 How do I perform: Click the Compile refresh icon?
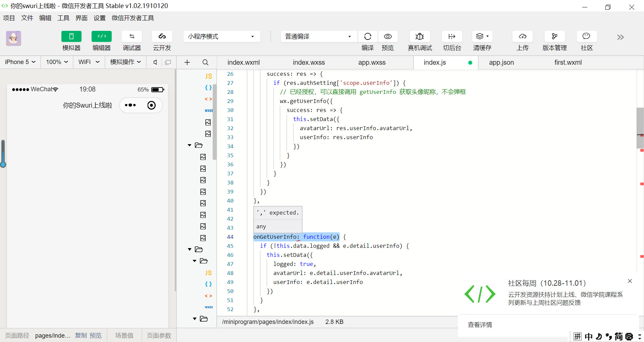click(368, 37)
